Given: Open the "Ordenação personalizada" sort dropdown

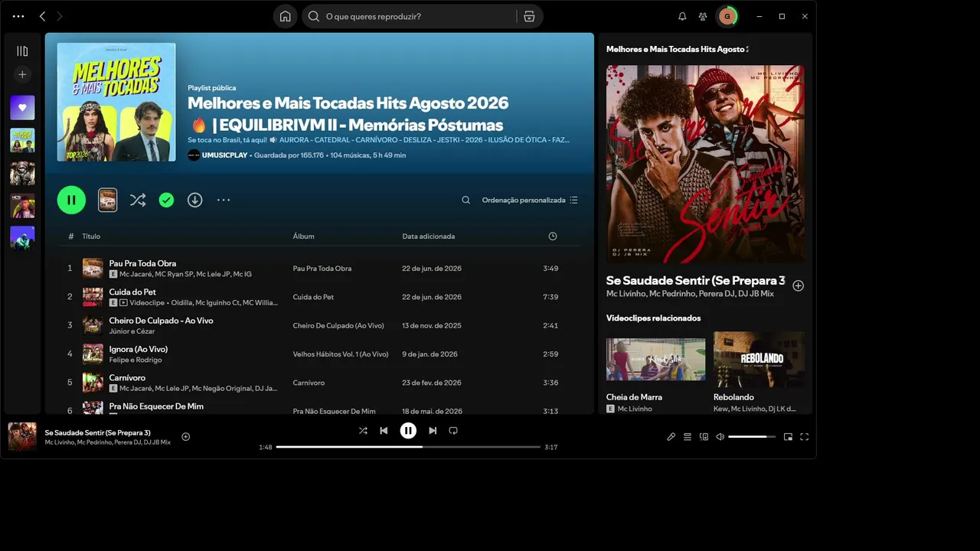Looking at the screenshot, I should point(530,200).
